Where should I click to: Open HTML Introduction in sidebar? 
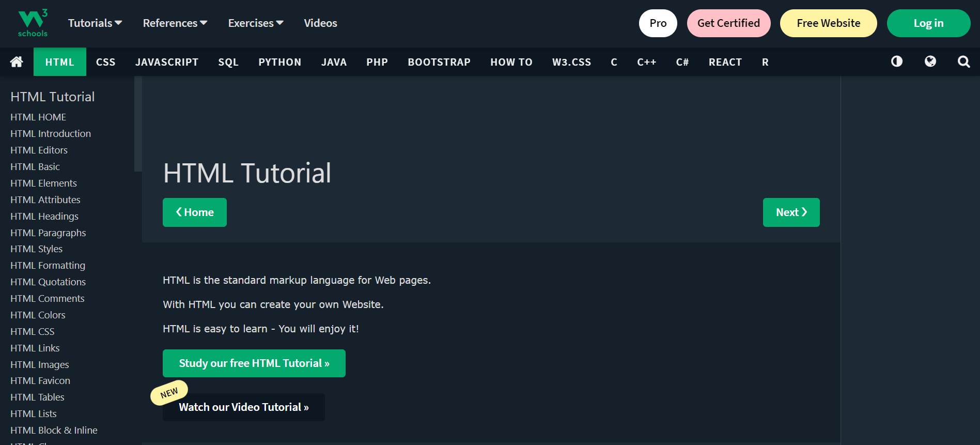51,134
